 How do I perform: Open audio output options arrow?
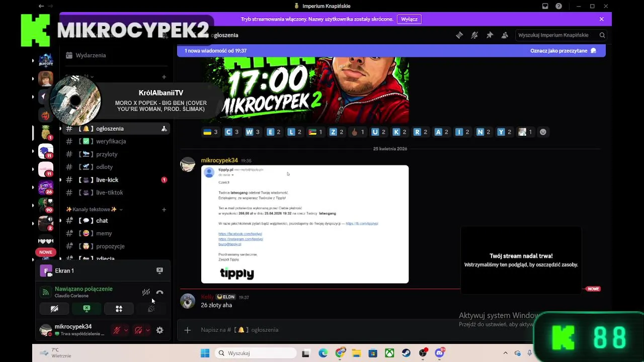pyautogui.click(x=147, y=330)
